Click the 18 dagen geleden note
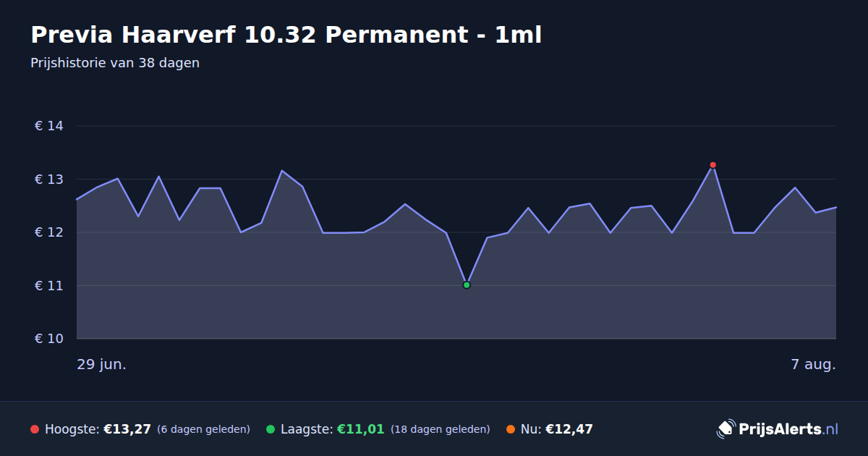This screenshot has height=456, width=868. (441, 429)
